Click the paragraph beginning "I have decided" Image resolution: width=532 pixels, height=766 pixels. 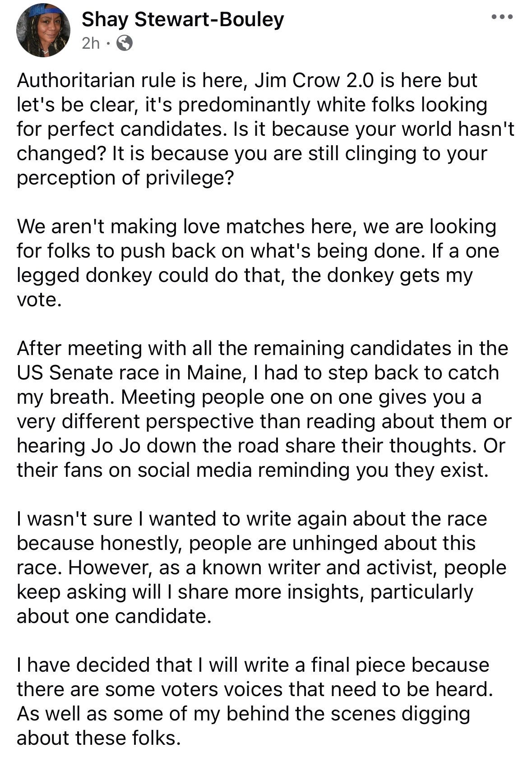[254, 701]
